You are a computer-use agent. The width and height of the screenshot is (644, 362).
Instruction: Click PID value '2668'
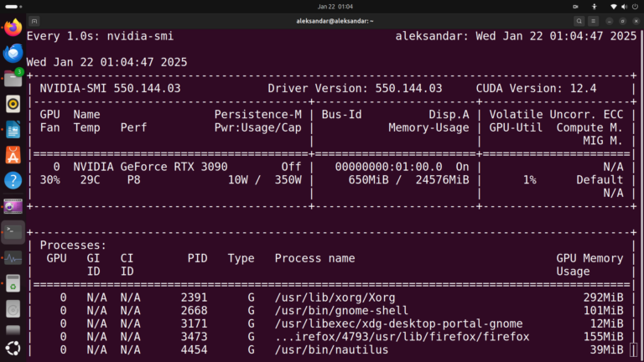point(194,310)
